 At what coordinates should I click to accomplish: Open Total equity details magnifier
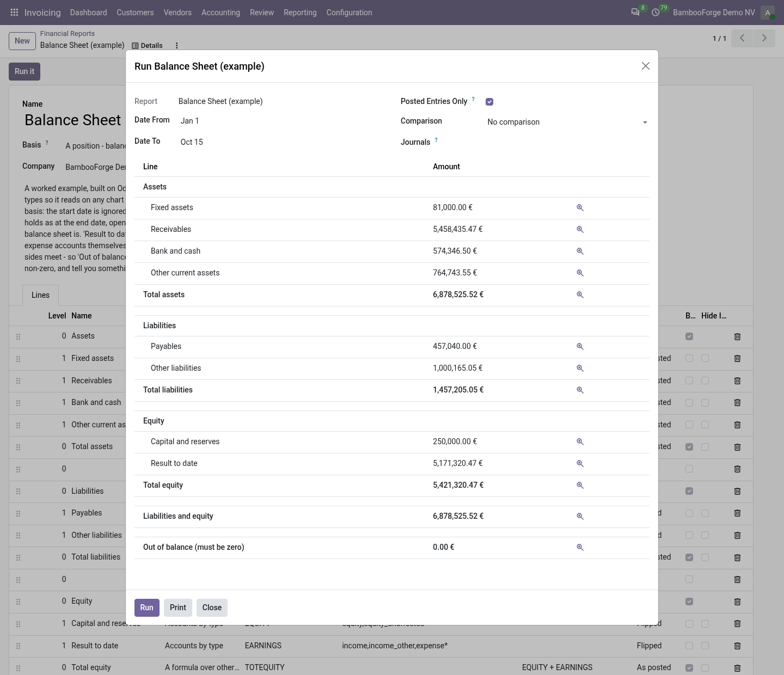(x=580, y=486)
